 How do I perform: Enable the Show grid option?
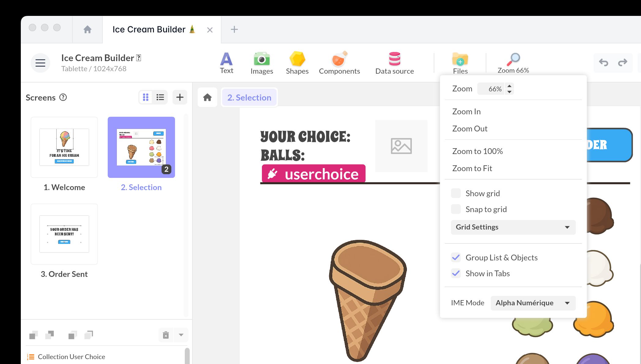456,193
